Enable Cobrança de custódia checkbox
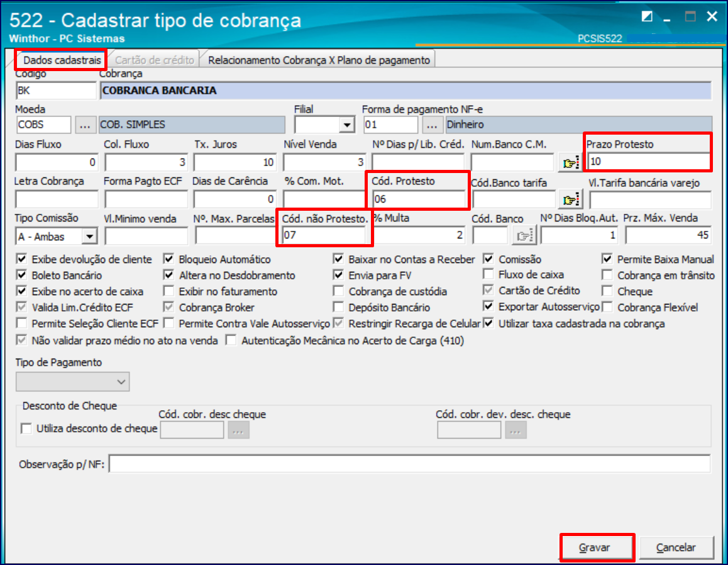The height and width of the screenshot is (565, 728). pos(338,291)
